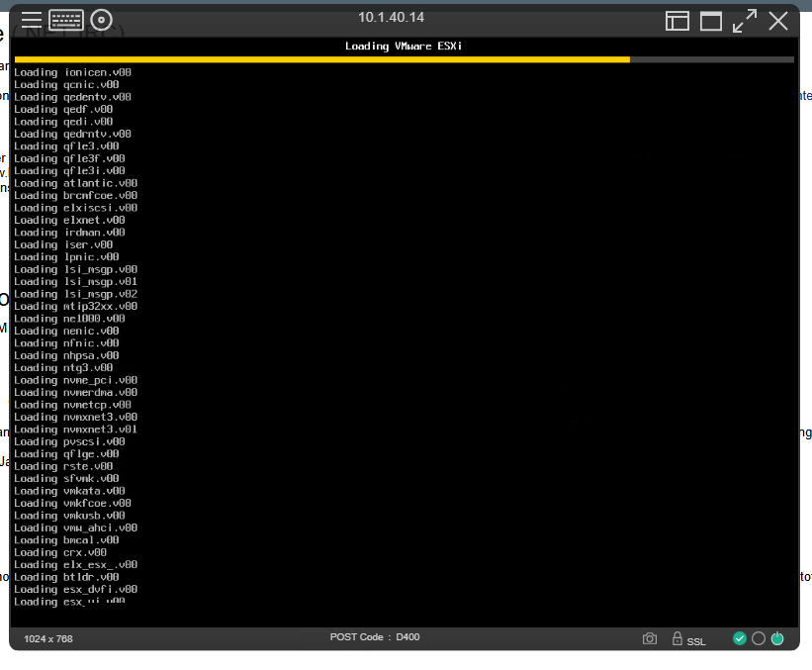The image size is (812, 670).
Task: Click the yellow ESXi loading progress bar
Action: pos(316,59)
